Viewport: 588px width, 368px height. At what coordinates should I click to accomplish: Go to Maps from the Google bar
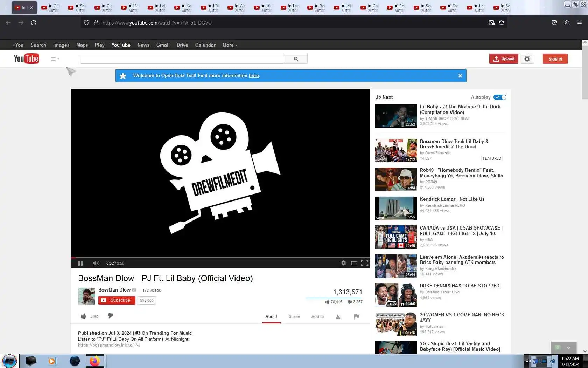tap(82, 45)
